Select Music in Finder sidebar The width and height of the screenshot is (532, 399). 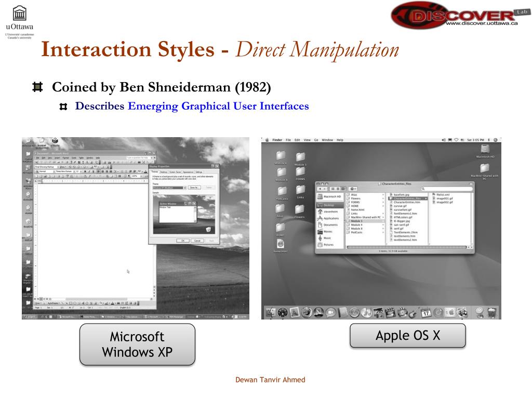(325, 238)
